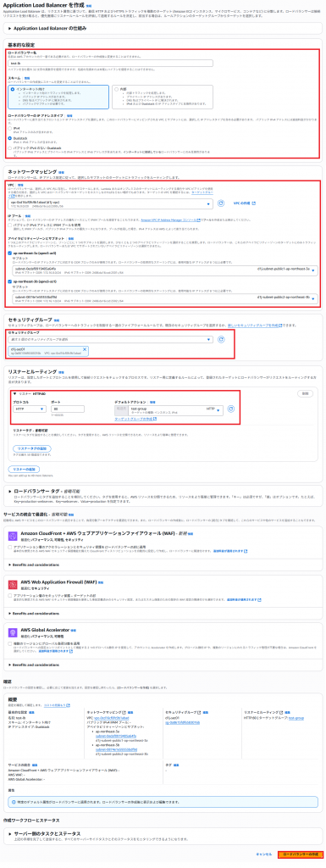Remove the ctj-sec01 security group token

point(85,349)
